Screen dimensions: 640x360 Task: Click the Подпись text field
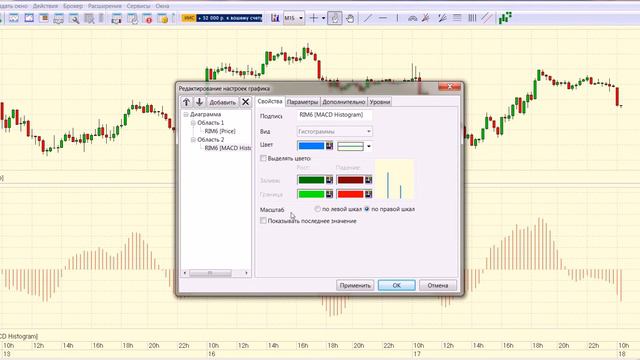tap(334, 115)
